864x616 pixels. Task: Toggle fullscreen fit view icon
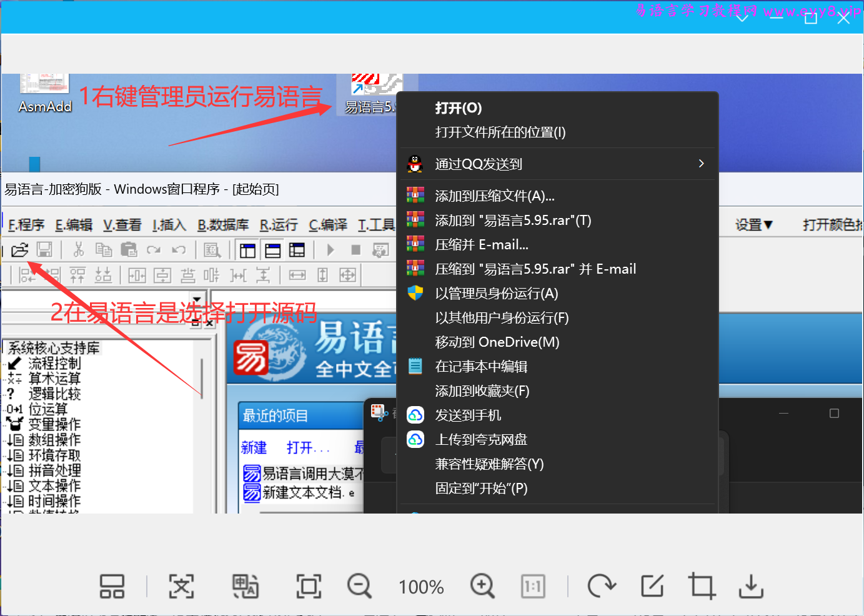[309, 587]
